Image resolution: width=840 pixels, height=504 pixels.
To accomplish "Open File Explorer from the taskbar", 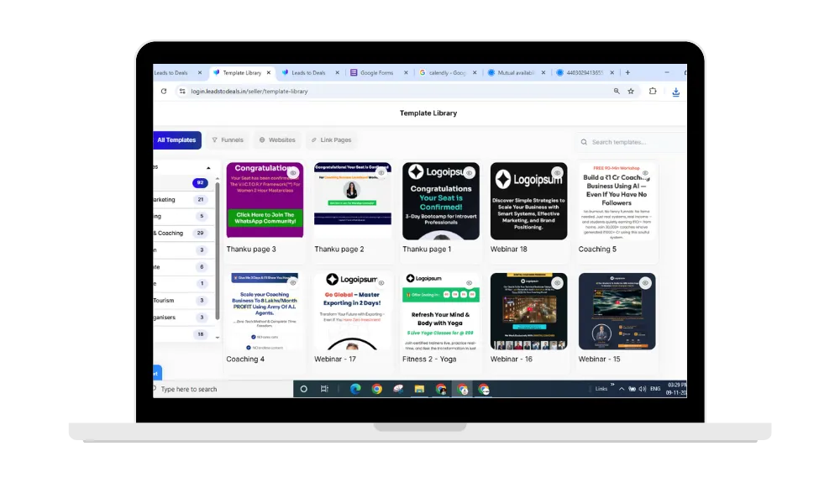I will (x=419, y=389).
